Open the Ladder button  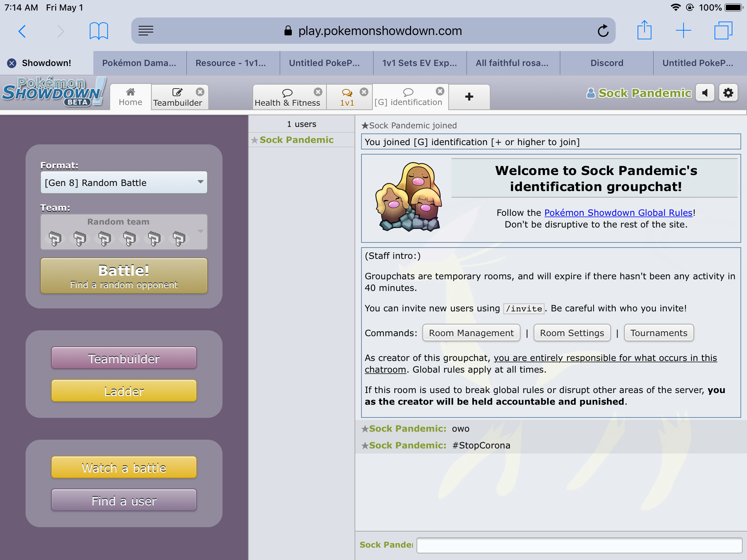pyautogui.click(x=124, y=391)
